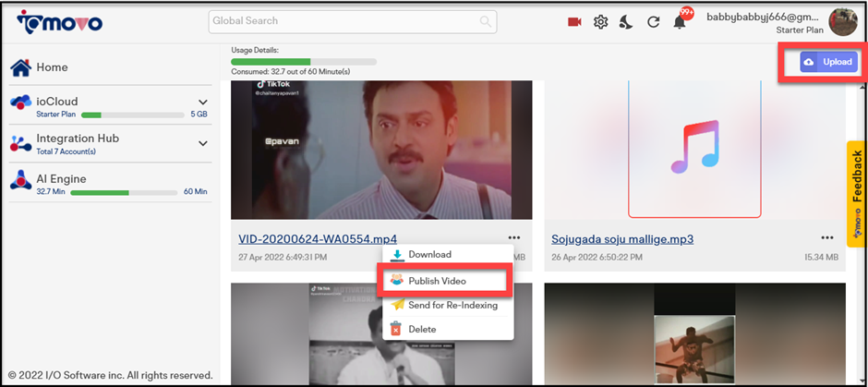Image resolution: width=868 pixels, height=387 pixels.
Task: Focus the Global Search field
Action: tap(353, 21)
